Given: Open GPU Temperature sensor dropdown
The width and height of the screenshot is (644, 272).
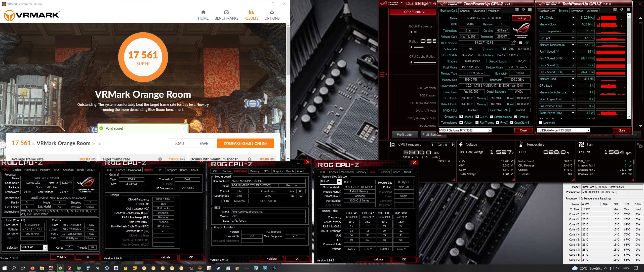Looking at the screenshot, I should (x=573, y=31).
